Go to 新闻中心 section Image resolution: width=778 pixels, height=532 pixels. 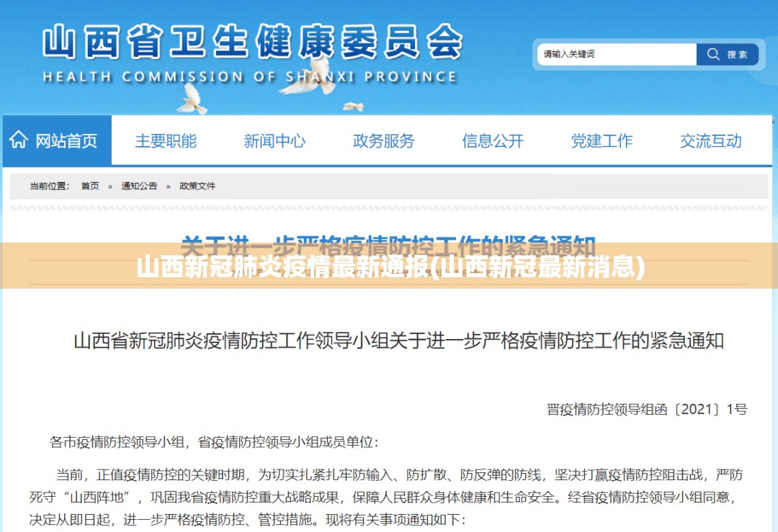pos(274,141)
